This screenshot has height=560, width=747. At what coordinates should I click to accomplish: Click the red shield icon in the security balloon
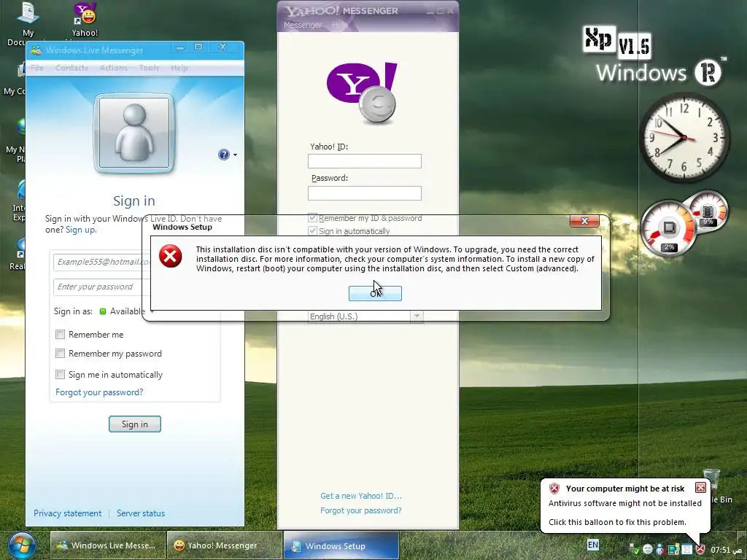point(554,488)
